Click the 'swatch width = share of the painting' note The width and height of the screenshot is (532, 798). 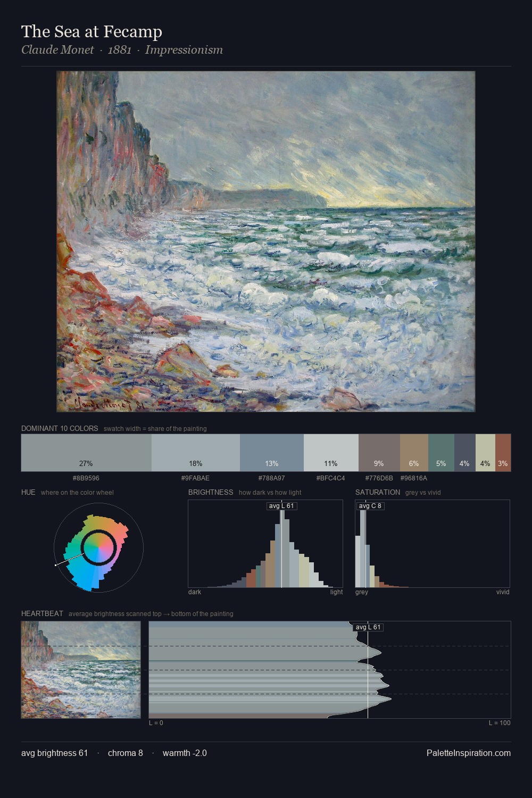tap(155, 429)
